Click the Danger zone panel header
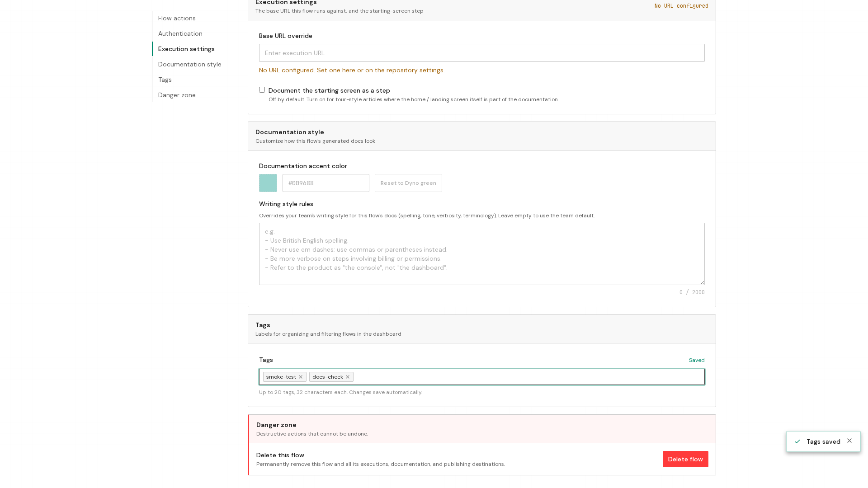The height and width of the screenshot is (488, 868). 482,429
